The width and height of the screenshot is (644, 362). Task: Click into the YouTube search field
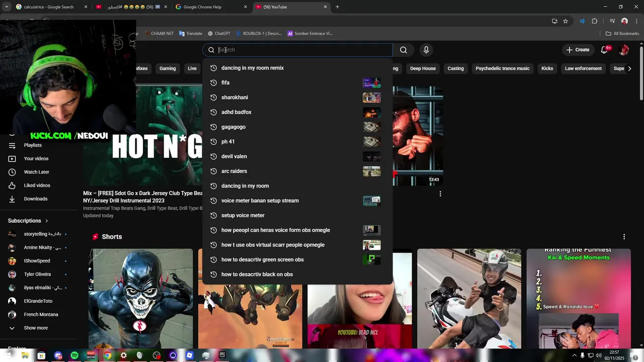pos(298,50)
